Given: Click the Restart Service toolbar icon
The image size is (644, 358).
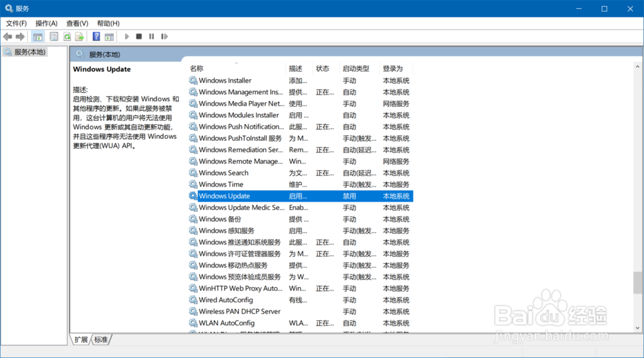Looking at the screenshot, I should [164, 37].
